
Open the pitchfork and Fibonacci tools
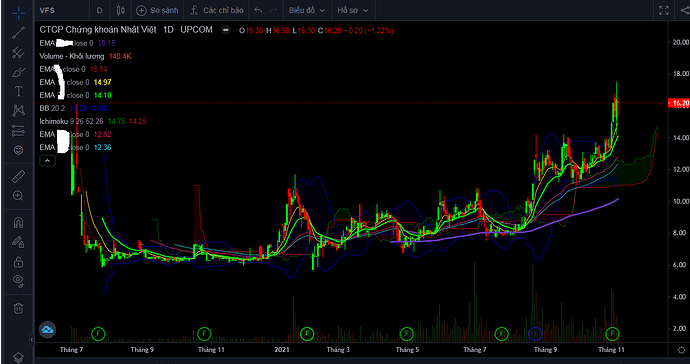click(x=18, y=52)
